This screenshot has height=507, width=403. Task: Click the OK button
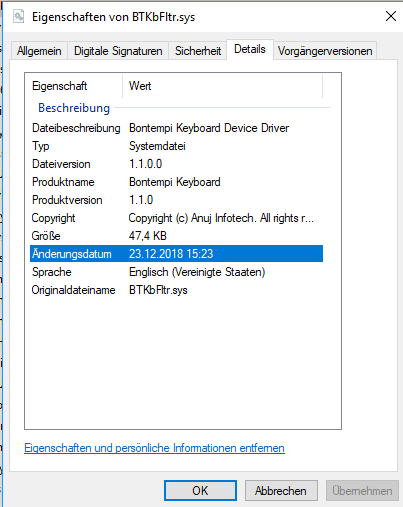pos(200,490)
